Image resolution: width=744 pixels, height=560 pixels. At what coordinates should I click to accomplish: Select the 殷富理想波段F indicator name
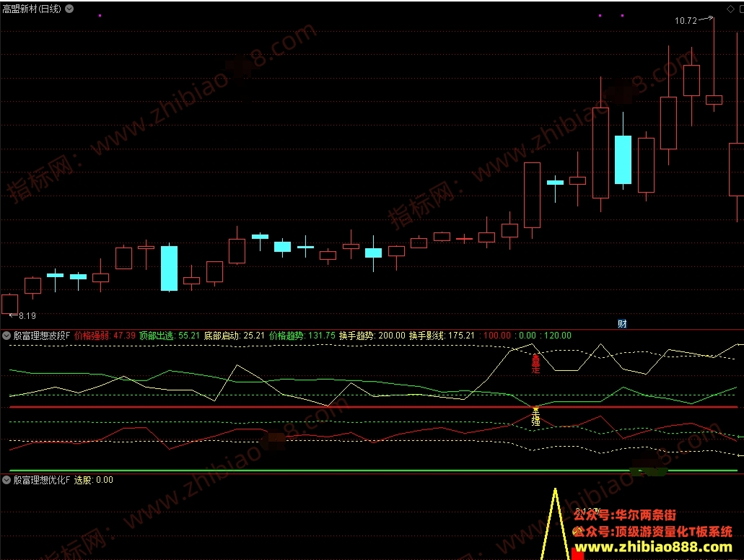coord(42,336)
